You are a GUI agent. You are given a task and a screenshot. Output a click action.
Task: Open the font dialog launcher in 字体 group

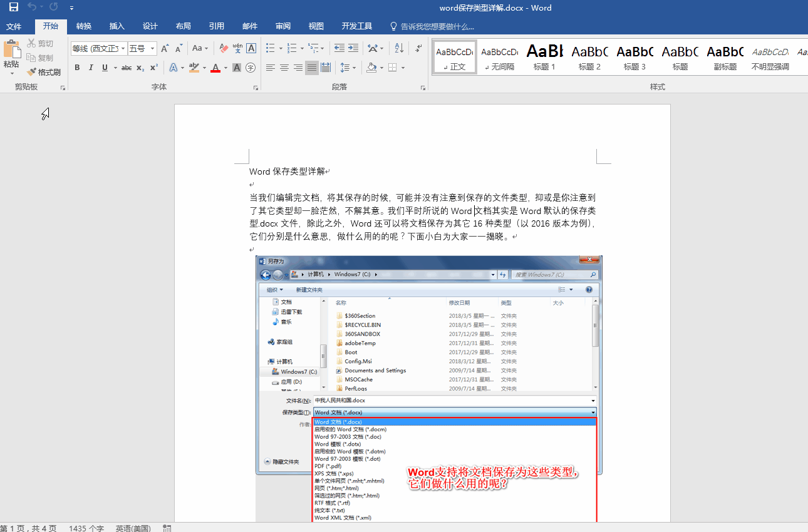click(x=256, y=88)
